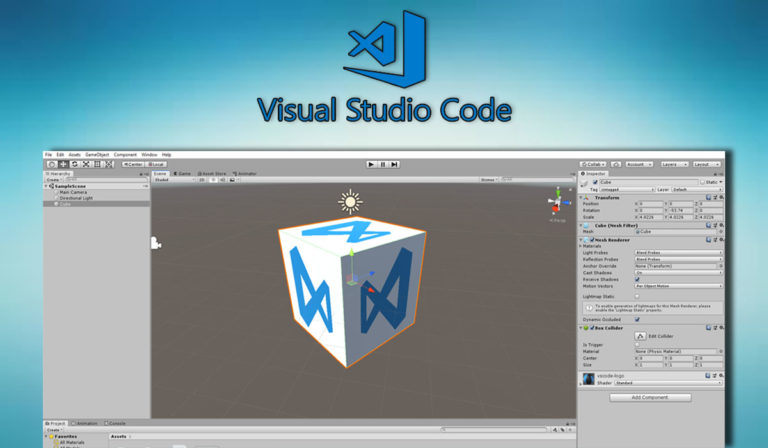Open the Component menu
Viewport: 768px width, 448px height.
[125, 155]
